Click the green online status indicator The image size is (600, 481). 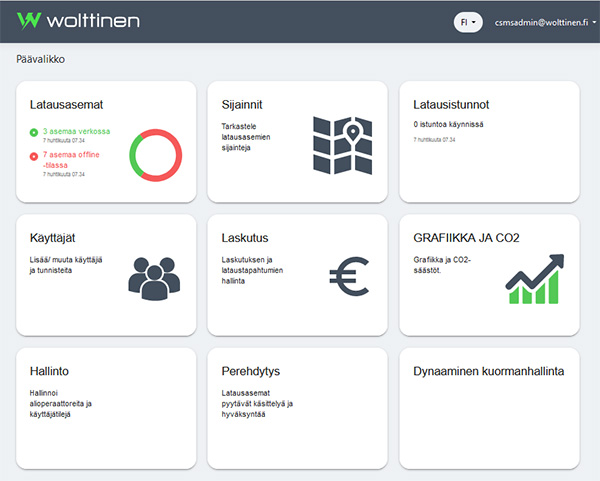33,131
